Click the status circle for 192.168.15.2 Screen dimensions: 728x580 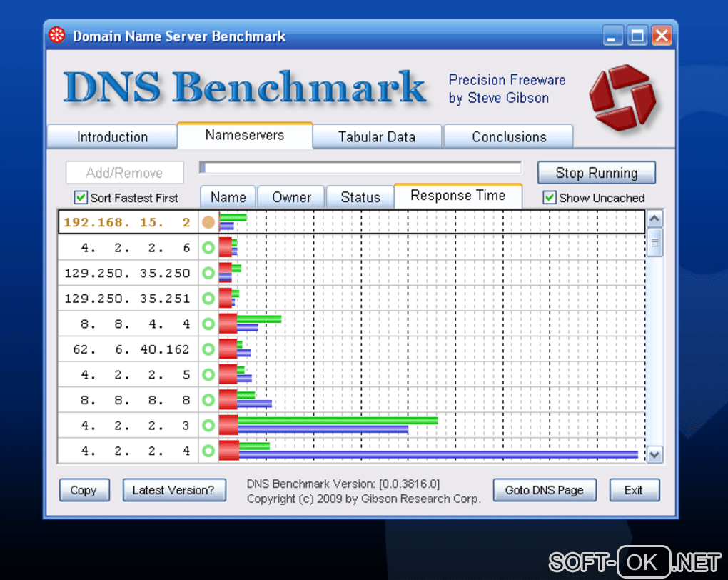208,222
